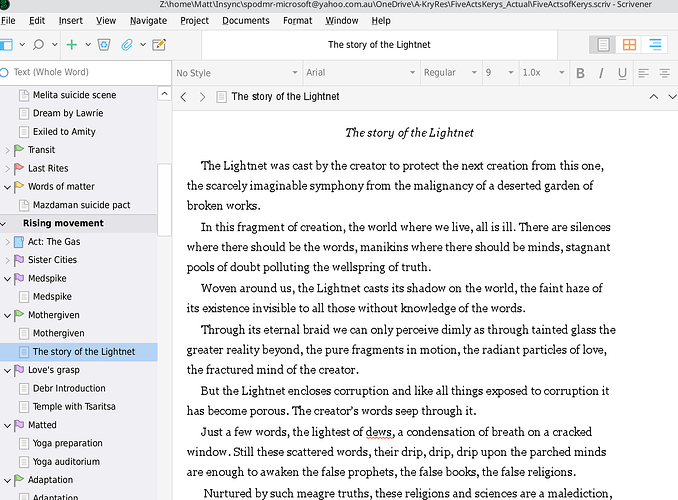
Task: Open binder view options dropdown arrow
Action: tap(22, 45)
